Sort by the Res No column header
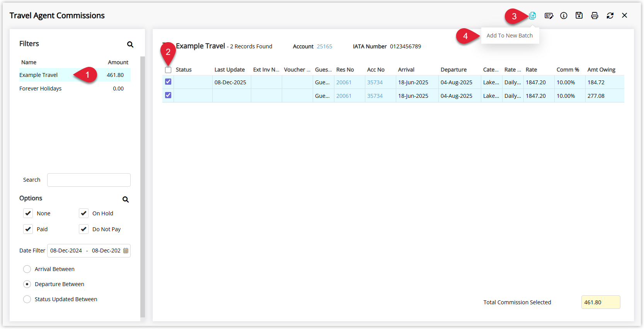The width and height of the screenshot is (644, 329). [x=345, y=70]
